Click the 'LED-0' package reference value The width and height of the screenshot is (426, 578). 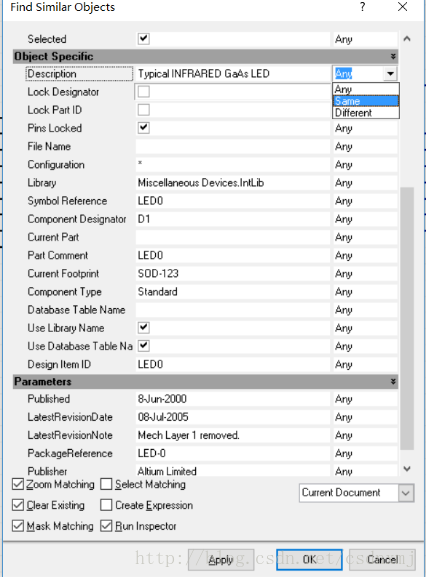[151, 453]
